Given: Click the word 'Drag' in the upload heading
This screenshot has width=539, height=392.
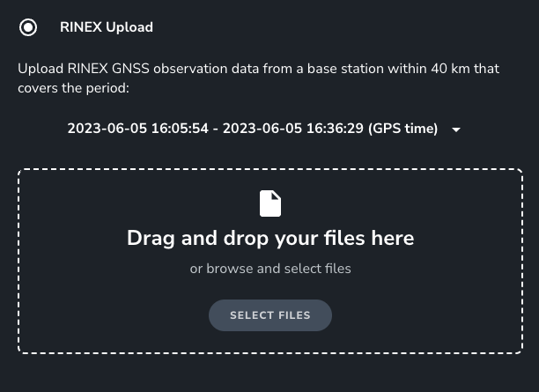Looking at the screenshot, I should [153, 238].
